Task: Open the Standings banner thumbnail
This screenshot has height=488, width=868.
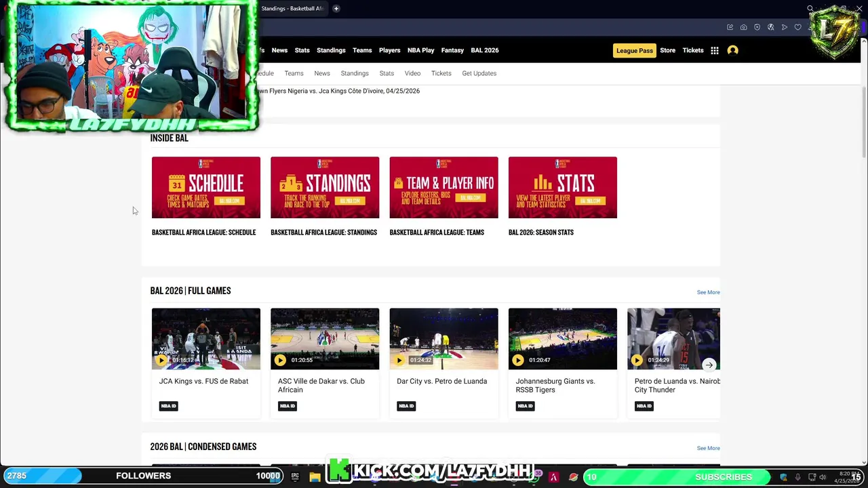Action: (x=325, y=188)
